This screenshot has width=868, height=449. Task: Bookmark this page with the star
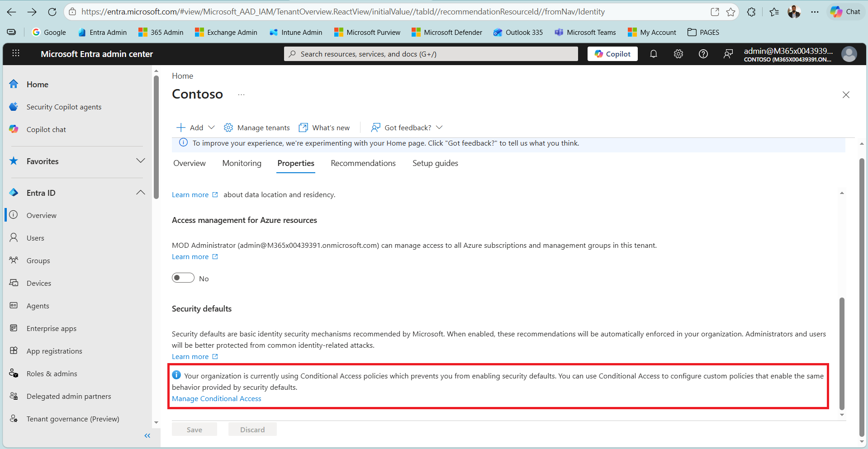pyautogui.click(x=730, y=12)
